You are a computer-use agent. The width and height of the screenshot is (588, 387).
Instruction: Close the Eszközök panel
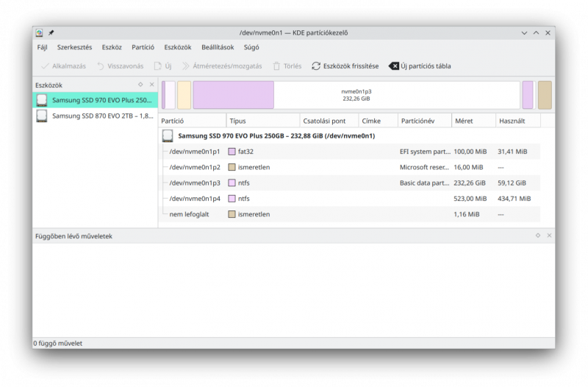pyautogui.click(x=152, y=85)
